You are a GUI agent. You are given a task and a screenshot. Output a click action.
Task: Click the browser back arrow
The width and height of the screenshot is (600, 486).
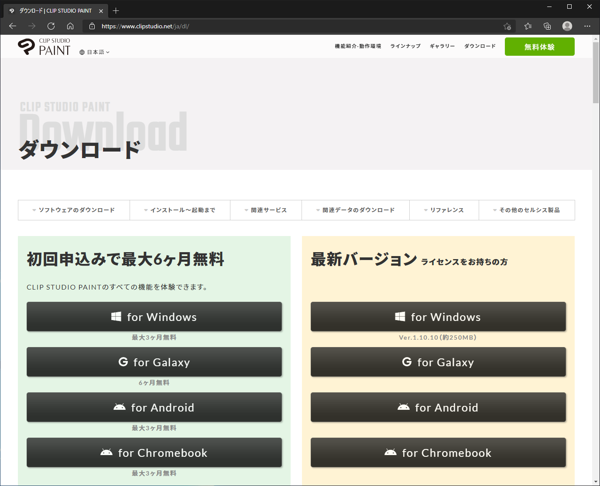click(x=12, y=26)
